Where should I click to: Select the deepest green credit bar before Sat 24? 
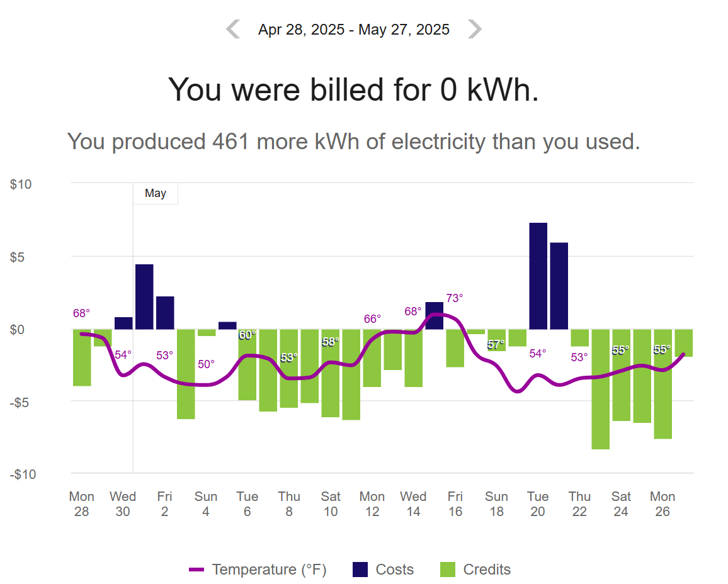point(600,389)
